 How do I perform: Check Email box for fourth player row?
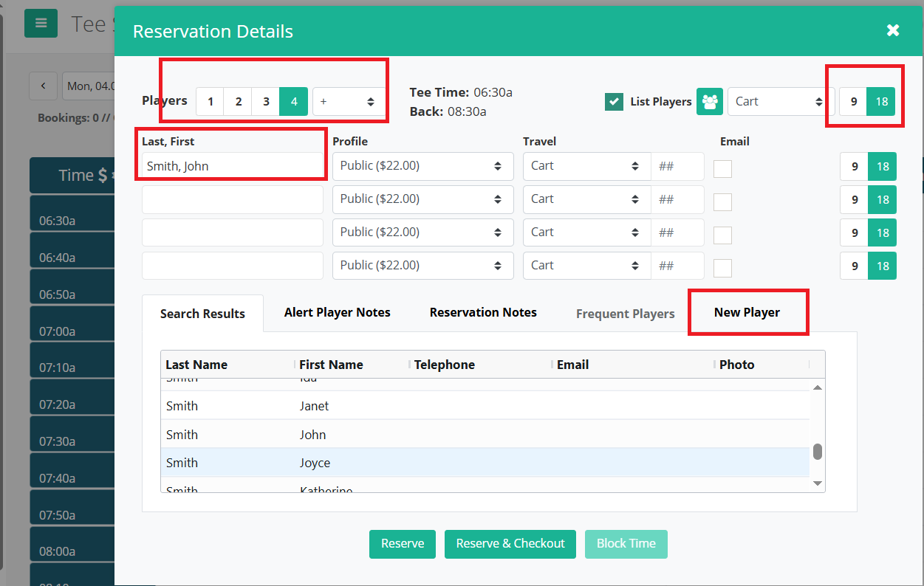pyautogui.click(x=723, y=267)
